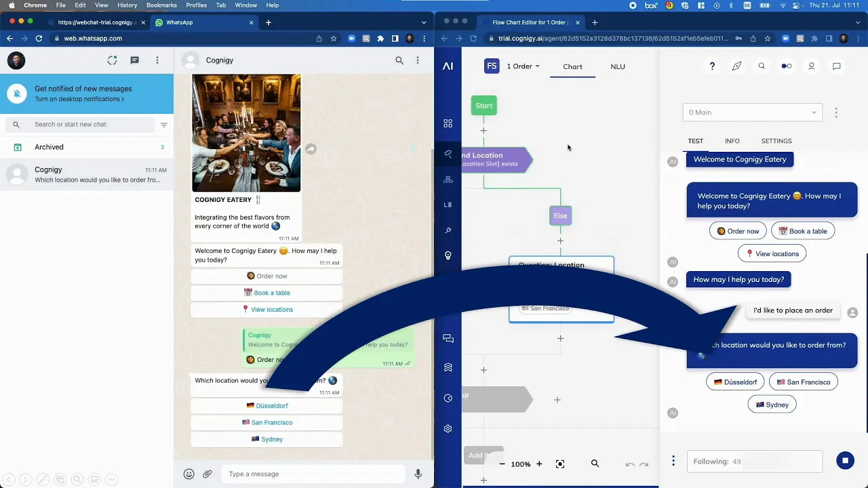
Task: Select the Else node in flow chart
Action: 560,216
